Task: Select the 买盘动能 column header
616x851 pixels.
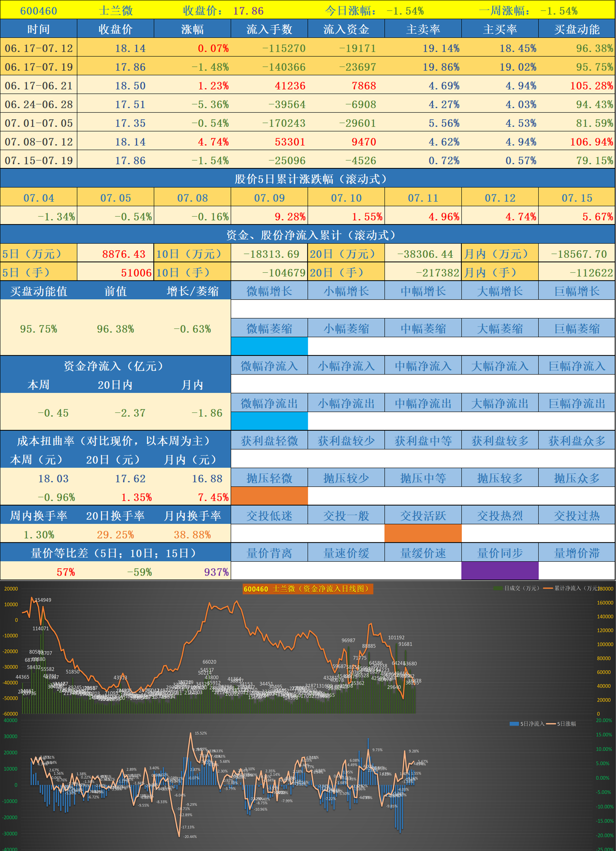Action: (577, 29)
